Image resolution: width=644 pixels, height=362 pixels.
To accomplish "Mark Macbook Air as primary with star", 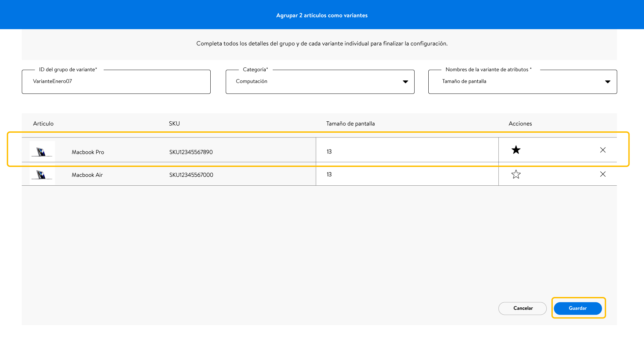I will pos(516,174).
